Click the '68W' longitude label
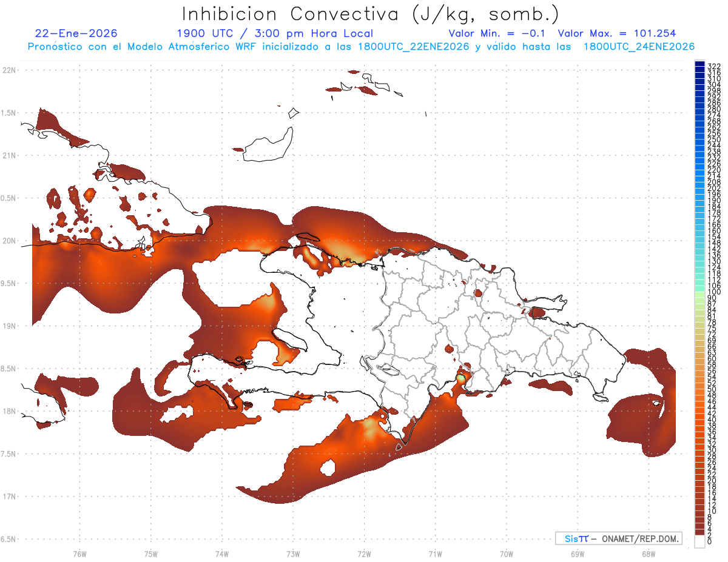This screenshot has width=728, height=562. point(648,554)
